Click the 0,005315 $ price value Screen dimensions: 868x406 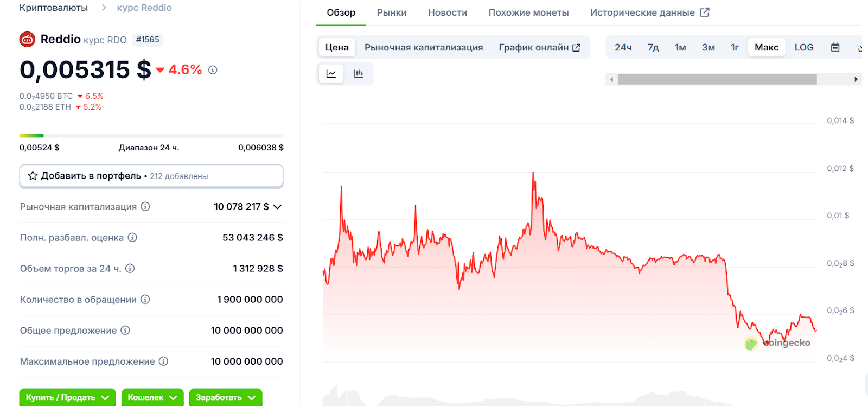85,70
